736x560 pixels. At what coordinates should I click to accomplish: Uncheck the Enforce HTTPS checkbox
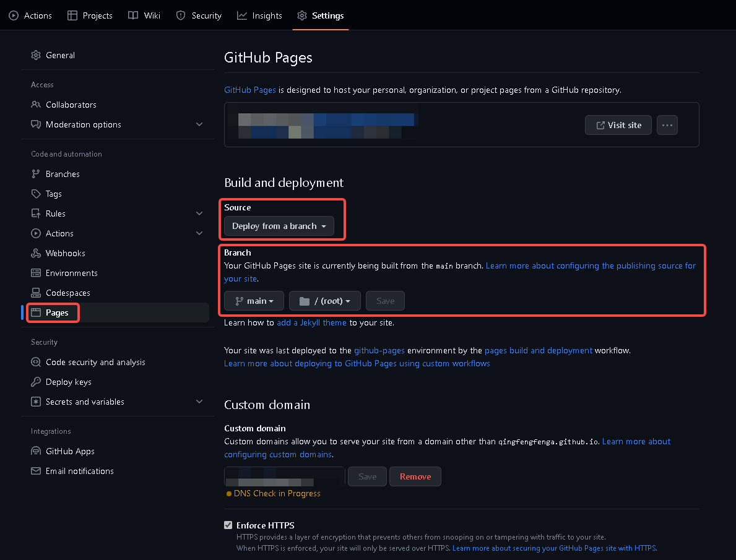(x=228, y=525)
